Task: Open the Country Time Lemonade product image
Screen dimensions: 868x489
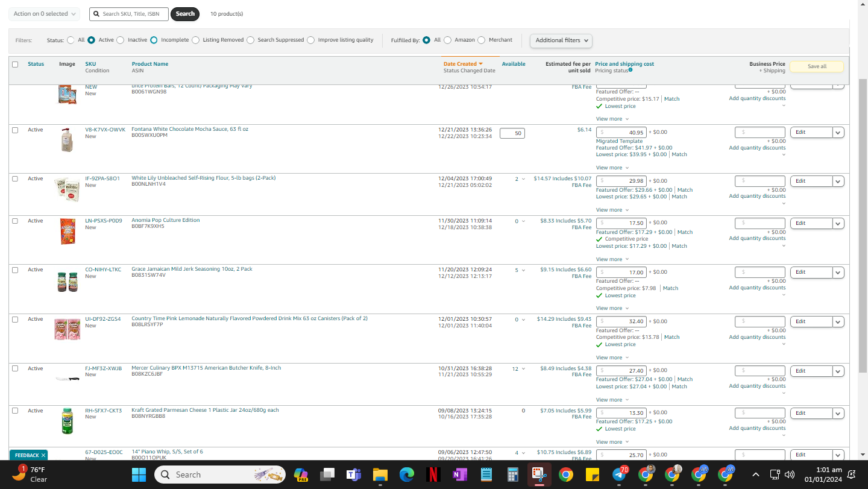Action: point(67,329)
